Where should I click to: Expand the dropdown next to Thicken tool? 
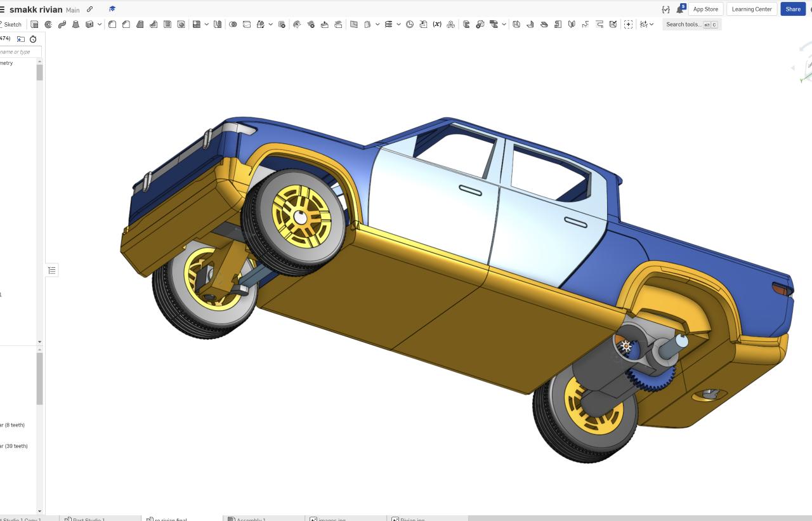100,24
